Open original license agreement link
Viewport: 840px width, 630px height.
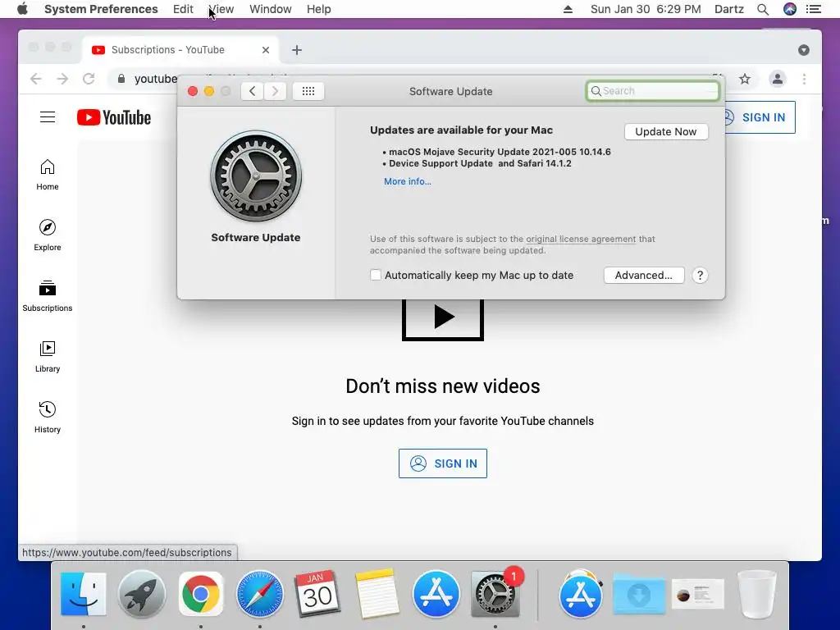[581, 239]
